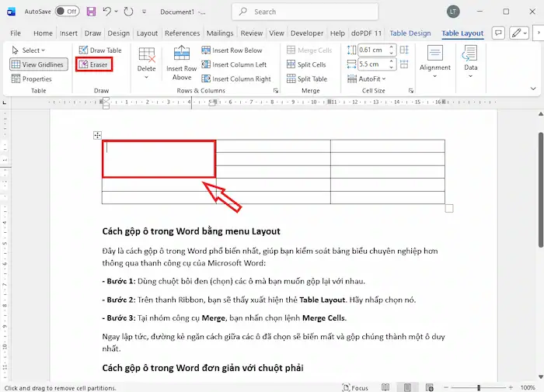Viewport: 544px width, 392px height.
Task: Switch to Print Layout view
Action: (x=407, y=387)
